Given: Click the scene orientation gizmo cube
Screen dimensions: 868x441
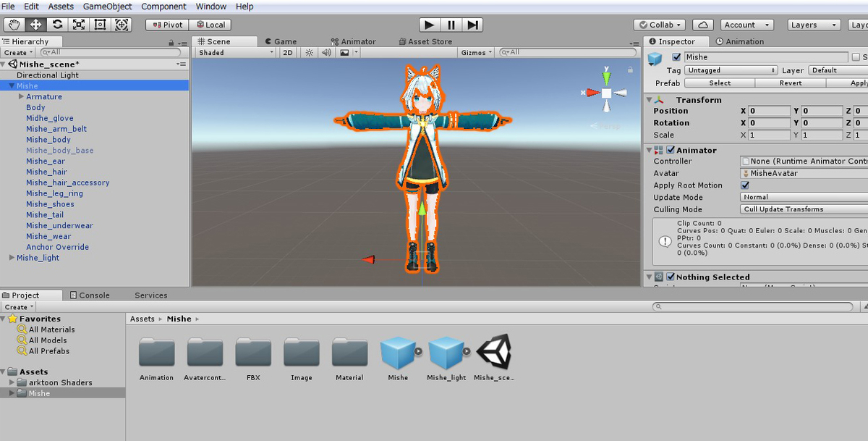Looking at the screenshot, I should pos(606,93).
